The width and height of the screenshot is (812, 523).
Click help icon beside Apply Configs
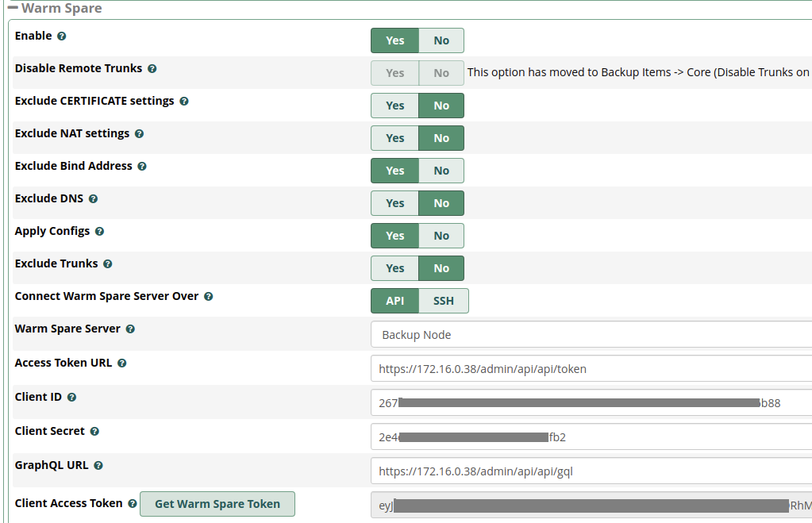pyautogui.click(x=100, y=232)
